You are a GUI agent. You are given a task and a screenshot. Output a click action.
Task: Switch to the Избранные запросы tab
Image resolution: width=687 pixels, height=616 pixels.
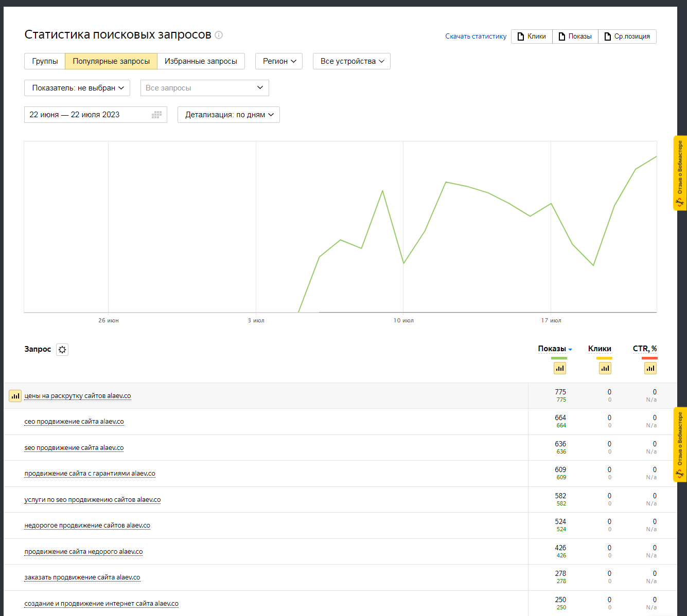pyautogui.click(x=201, y=61)
